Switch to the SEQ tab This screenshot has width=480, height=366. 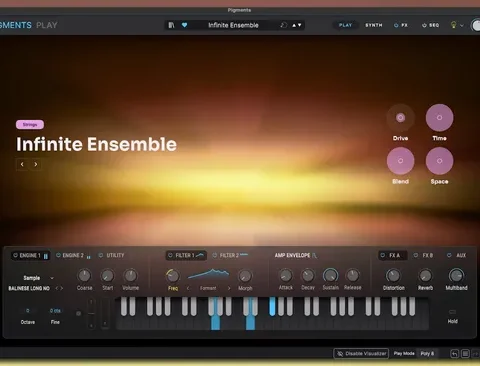coord(430,25)
